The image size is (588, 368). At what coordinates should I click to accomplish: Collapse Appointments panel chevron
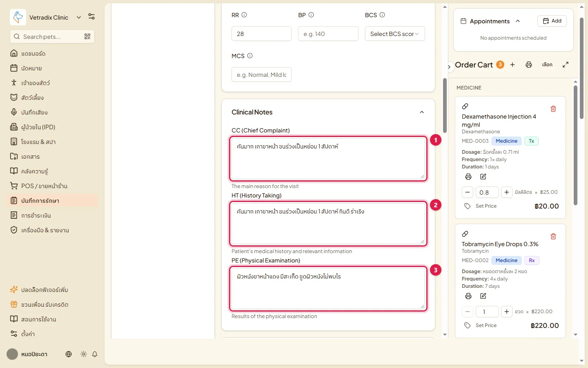point(518,21)
